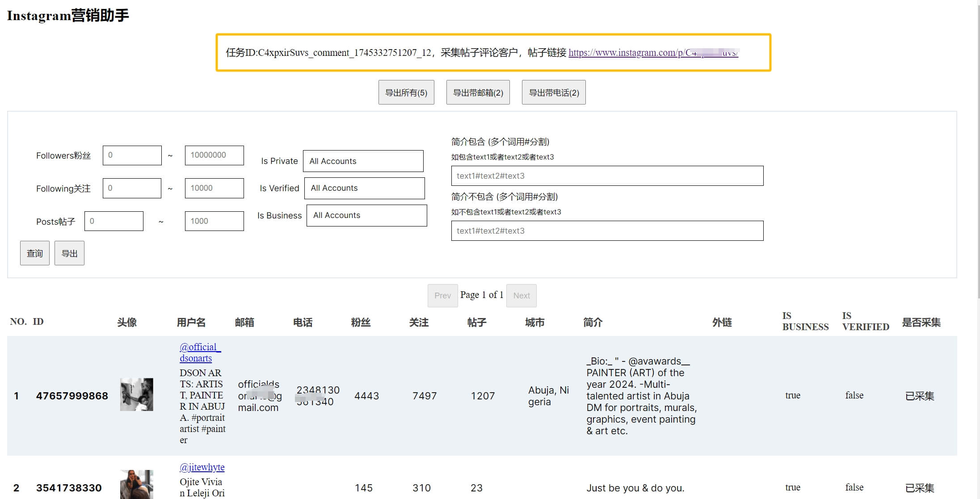Click posts count 23 in row 2
The image size is (980, 499).
tap(476, 488)
